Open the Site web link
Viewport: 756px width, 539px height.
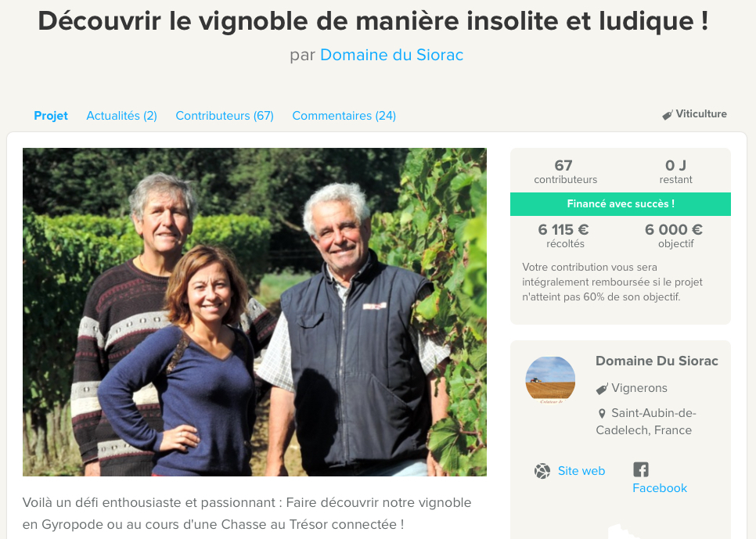(x=581, y=471)
